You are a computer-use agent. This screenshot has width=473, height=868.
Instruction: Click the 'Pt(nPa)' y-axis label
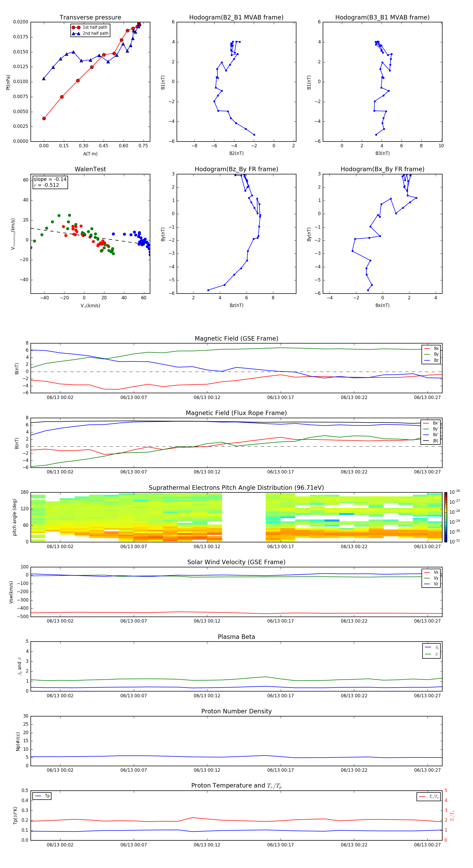point(8,82)
